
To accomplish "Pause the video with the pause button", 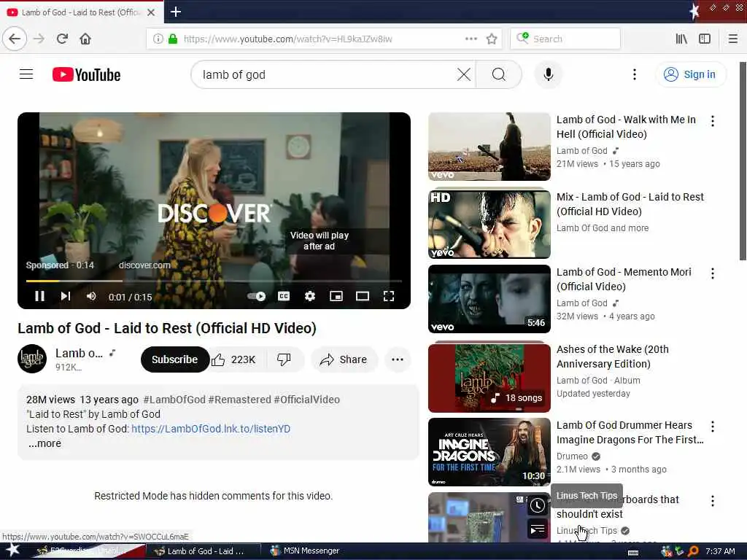I will (39, 296).
